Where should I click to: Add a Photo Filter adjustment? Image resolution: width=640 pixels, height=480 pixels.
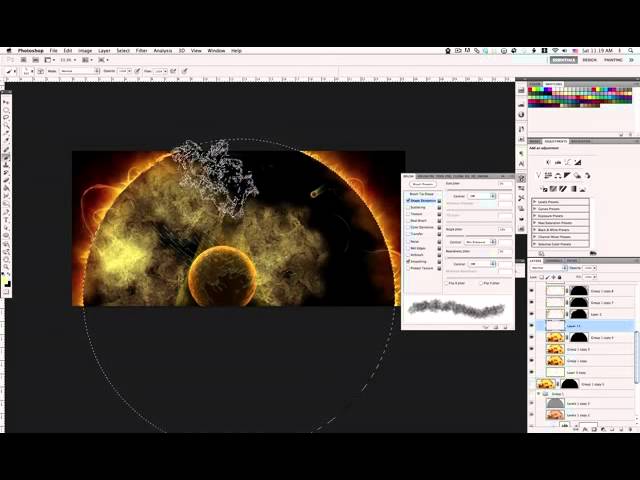(x=577, y=176)
